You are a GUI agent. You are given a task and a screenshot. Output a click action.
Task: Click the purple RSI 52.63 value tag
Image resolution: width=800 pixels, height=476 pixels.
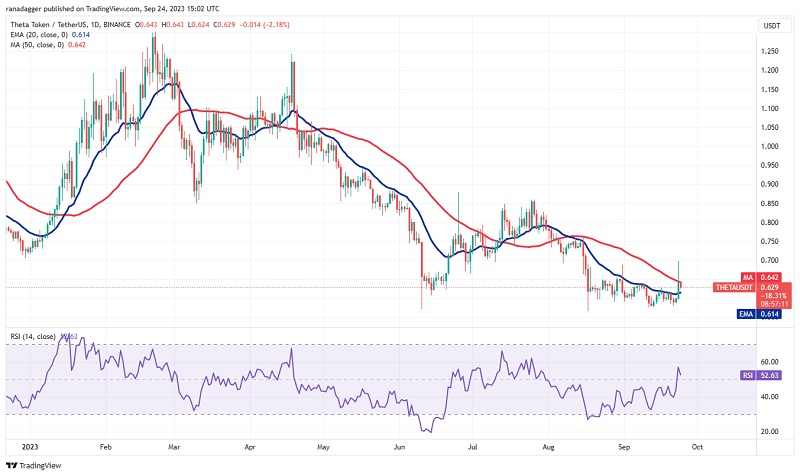[x=760, y=375]
